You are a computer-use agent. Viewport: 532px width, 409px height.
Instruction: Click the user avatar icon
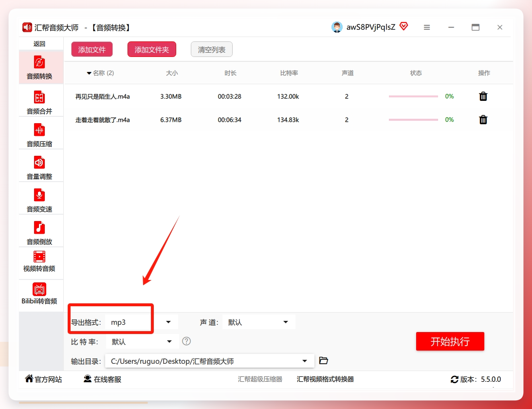pyautogui.click(x=337, y=27)
